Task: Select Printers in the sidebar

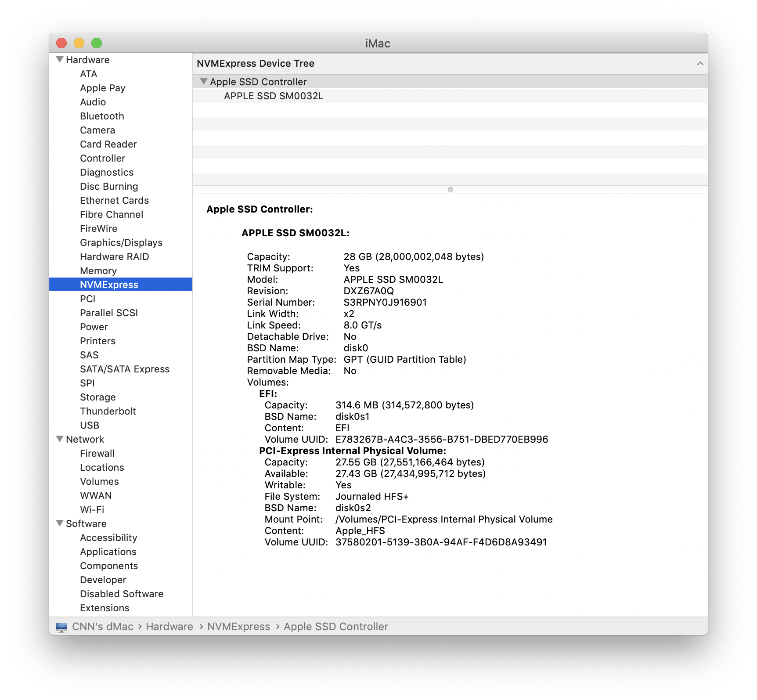Action: (97, 341)
